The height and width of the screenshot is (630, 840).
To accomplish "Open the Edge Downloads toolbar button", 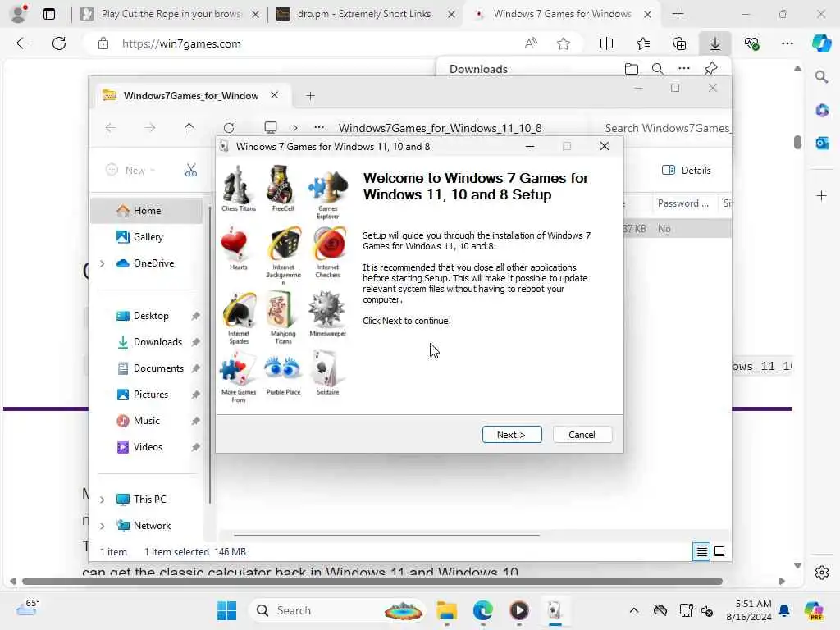I will (714, 44).
